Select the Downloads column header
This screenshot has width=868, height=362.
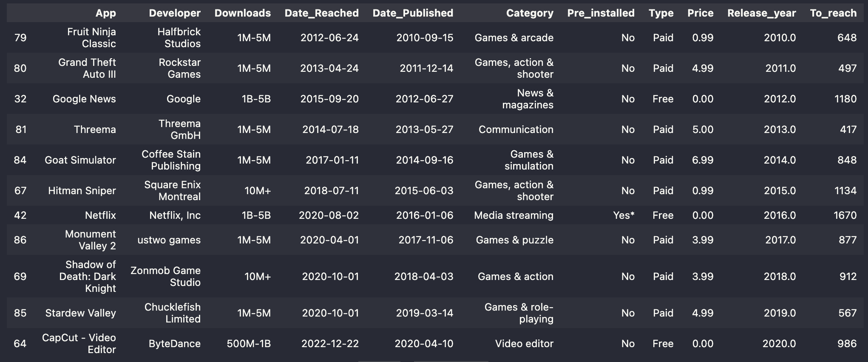(x=242, y=13)
